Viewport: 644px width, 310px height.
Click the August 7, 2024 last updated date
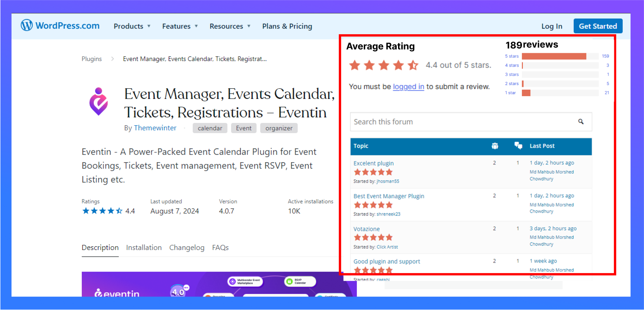(x=175, y=211)
